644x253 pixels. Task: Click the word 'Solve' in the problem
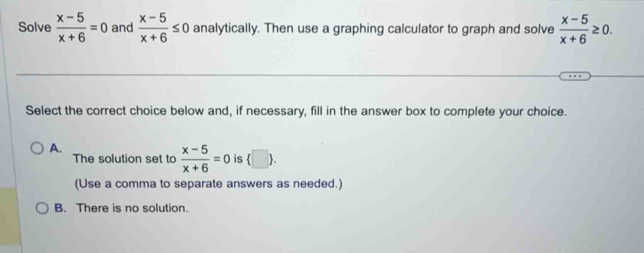tap(34, 28)
